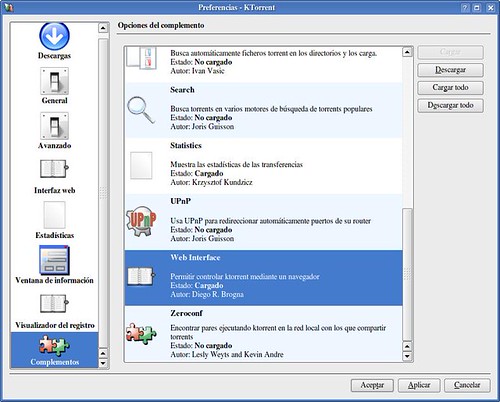Open the Estadísticas page icon
The height and width of the screenshot is (402, 500).
(54, 215)
